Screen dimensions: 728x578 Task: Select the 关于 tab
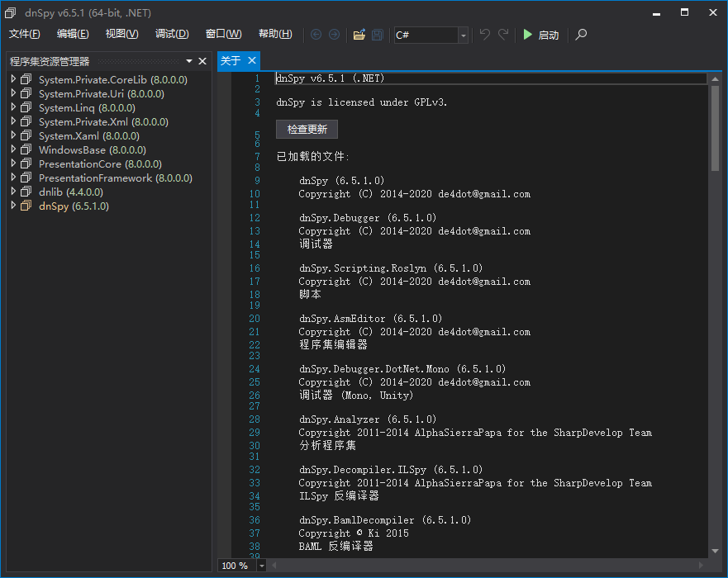point(231,61)
